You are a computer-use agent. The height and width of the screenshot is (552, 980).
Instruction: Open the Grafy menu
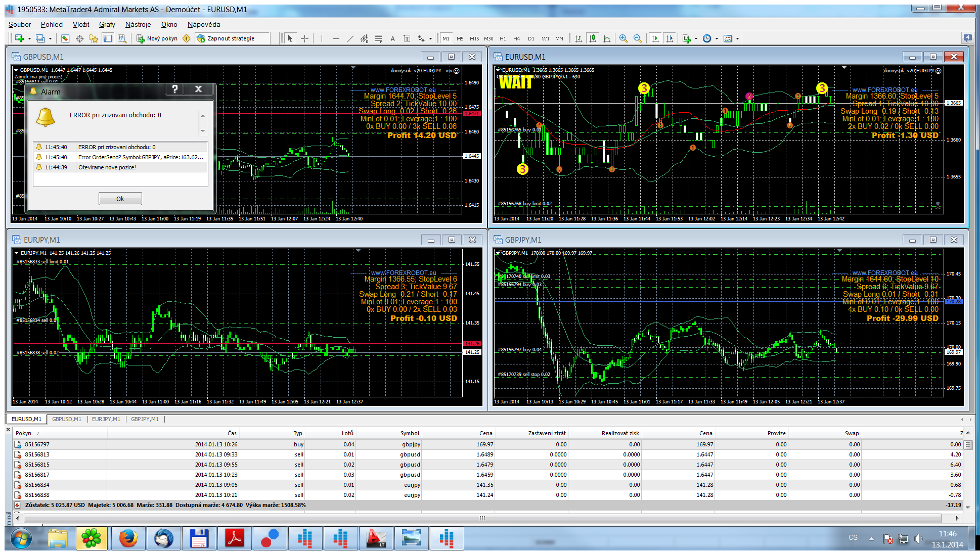point(107,24)
